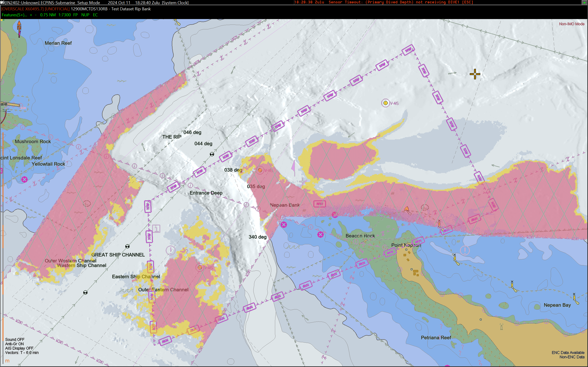Click the Vectors T - 6.0 min setting
The image size is (588, 367).
(22, 353)
